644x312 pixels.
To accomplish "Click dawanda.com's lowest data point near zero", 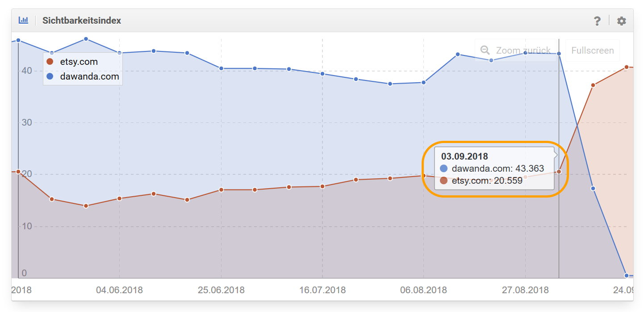I will (627, 275).
